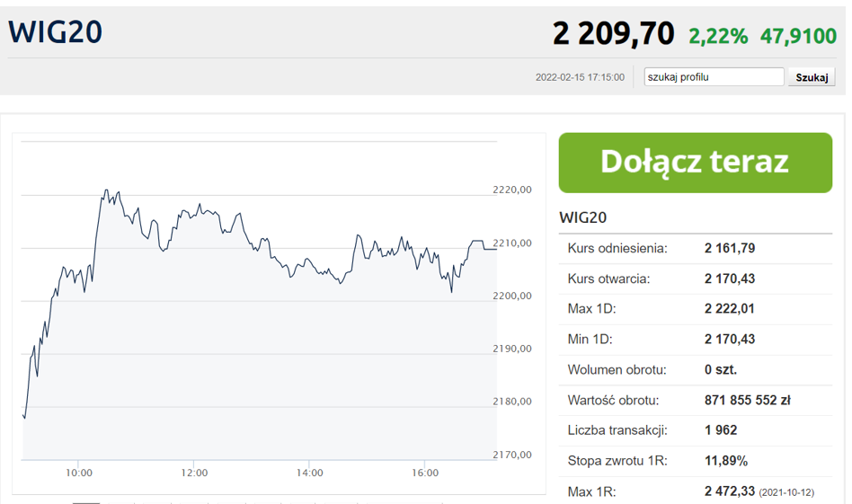Click the green 'Dołącz teraz' button
The image size is (852, 504).
(x=696, y=163)
